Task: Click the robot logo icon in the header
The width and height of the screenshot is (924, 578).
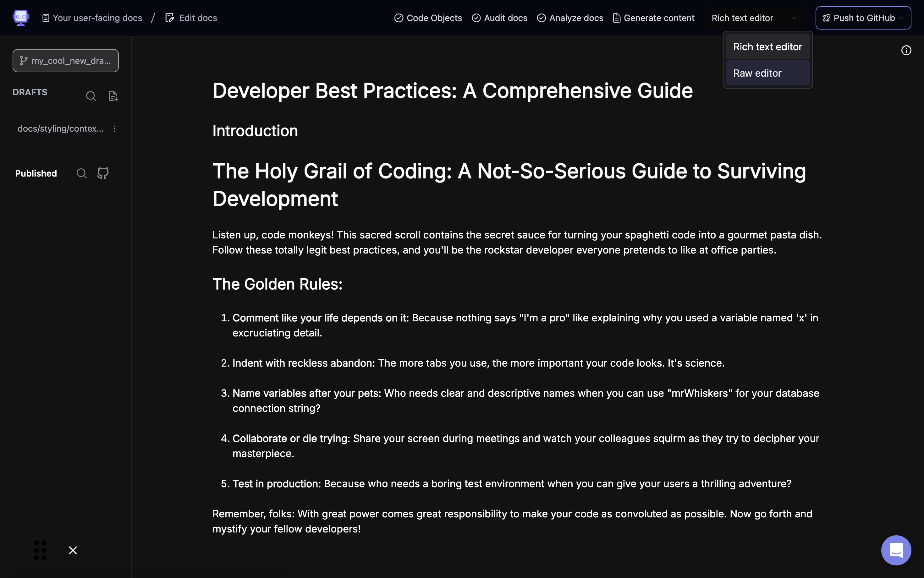Action: click(x=21, y=18)
